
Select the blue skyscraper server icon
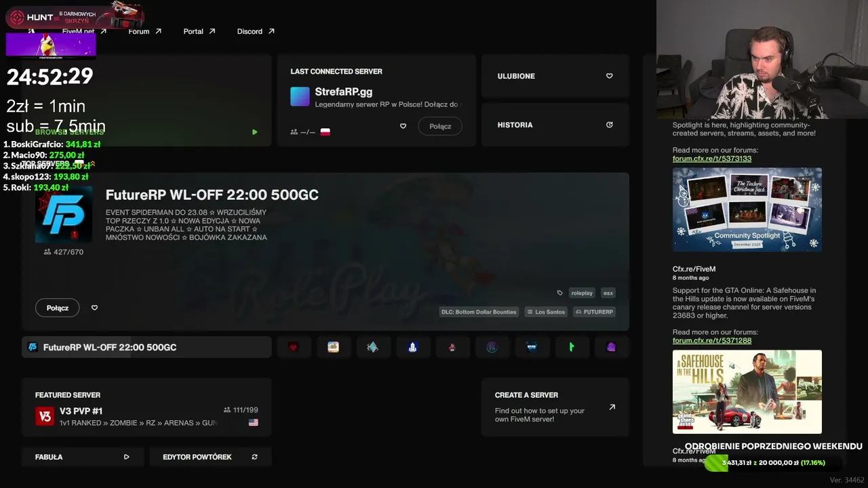[412, 347]
